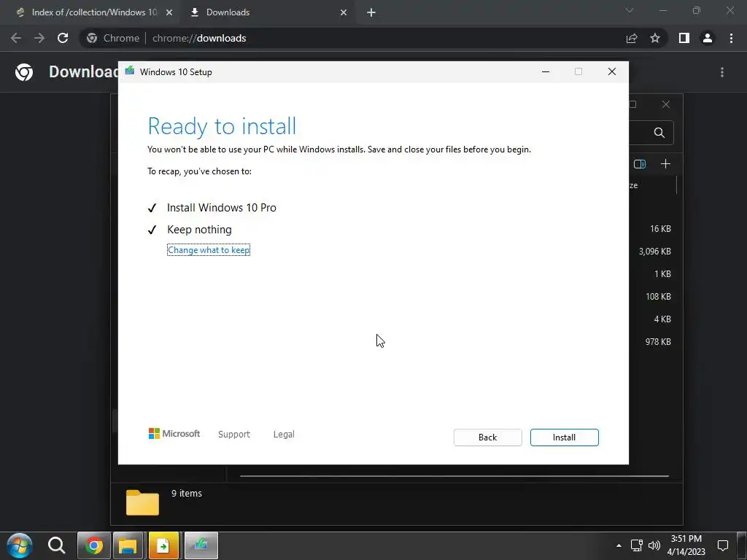Show hidden system tray icons
The image size is (747, 560).
619,545
